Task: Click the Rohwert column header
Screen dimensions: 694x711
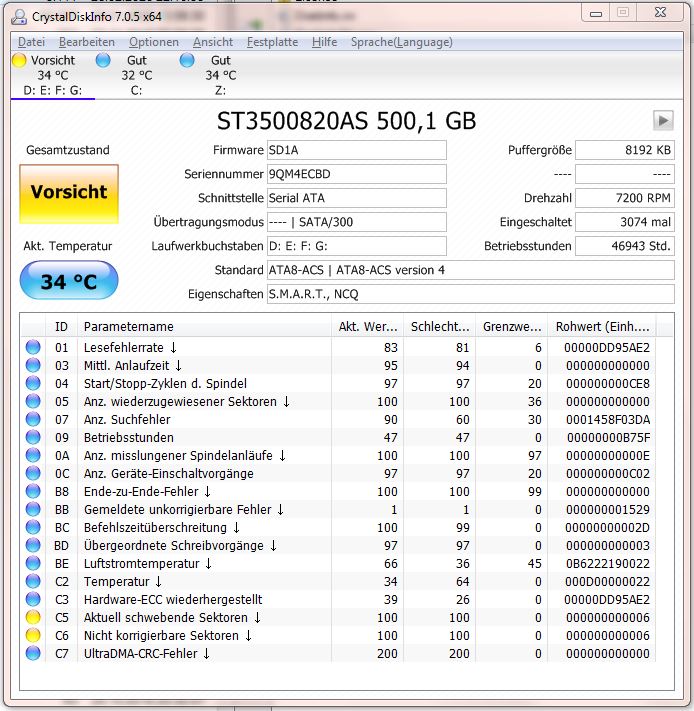Action: (602, 326)
